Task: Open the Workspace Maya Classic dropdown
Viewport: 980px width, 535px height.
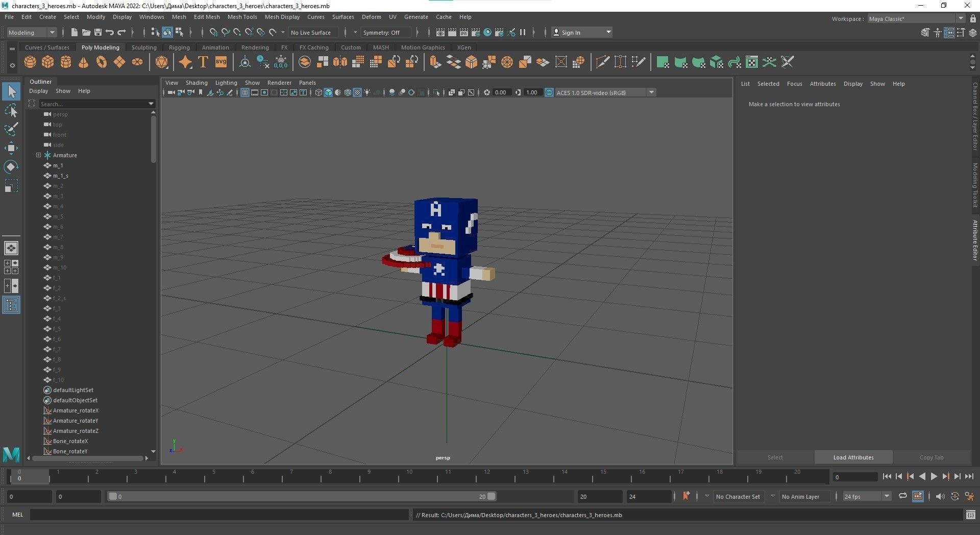Action: tap(916, 19)
